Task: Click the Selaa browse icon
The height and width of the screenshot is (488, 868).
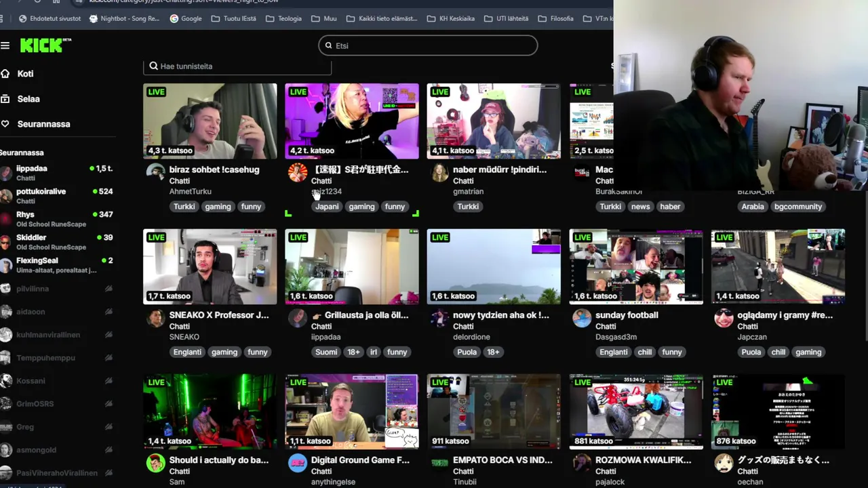Action: [5, 98]
